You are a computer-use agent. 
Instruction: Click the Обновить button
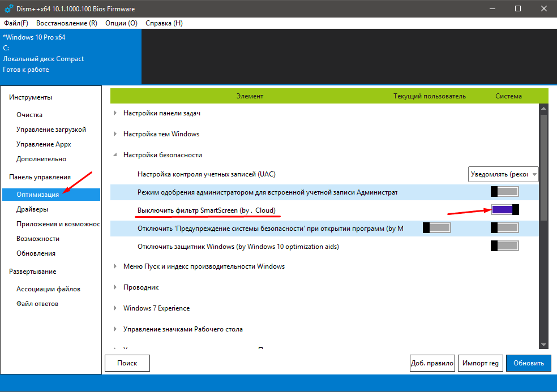(x=529, y=363)
